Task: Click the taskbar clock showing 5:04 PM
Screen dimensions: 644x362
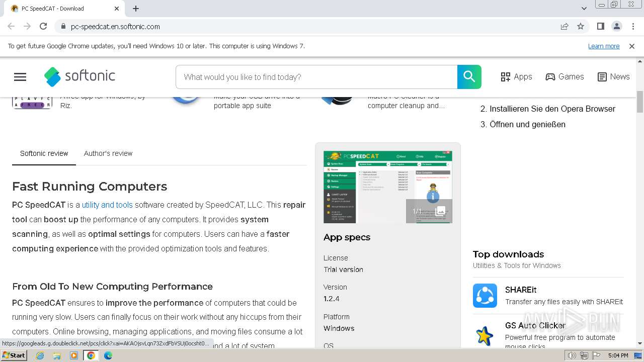Action: click(618, 355)
